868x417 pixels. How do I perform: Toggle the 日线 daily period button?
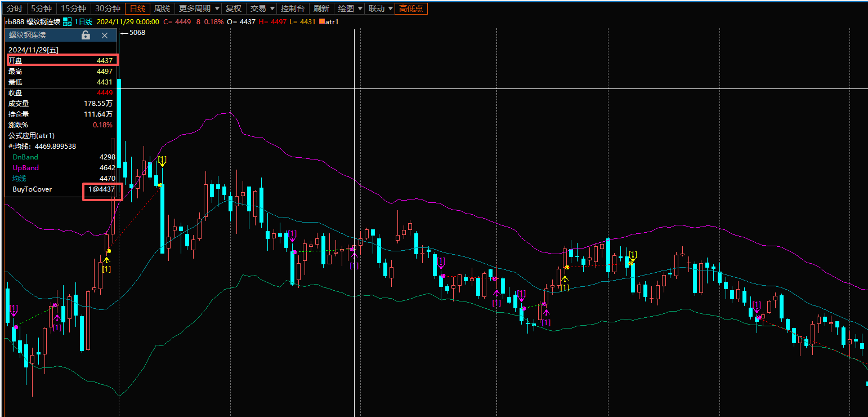(x=137, y=8)
